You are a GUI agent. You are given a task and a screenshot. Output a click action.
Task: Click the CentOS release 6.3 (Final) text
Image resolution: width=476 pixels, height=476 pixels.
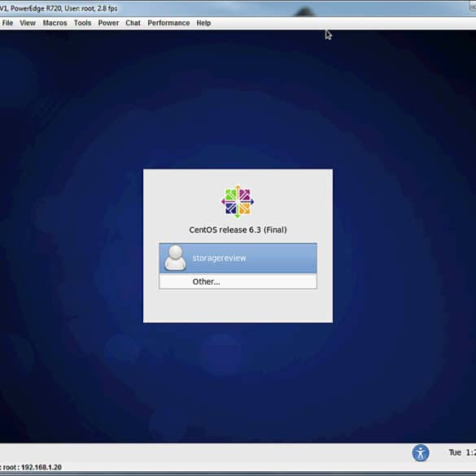[238, 229]
